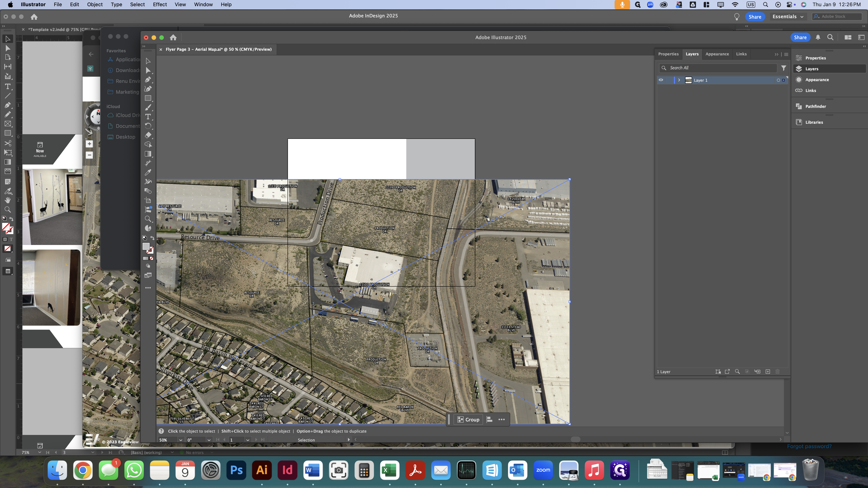Select the Type tool in Illustrator toolbar
This screenshot has height=488, width=868.
pyautogui.click(x=148, y=117)
